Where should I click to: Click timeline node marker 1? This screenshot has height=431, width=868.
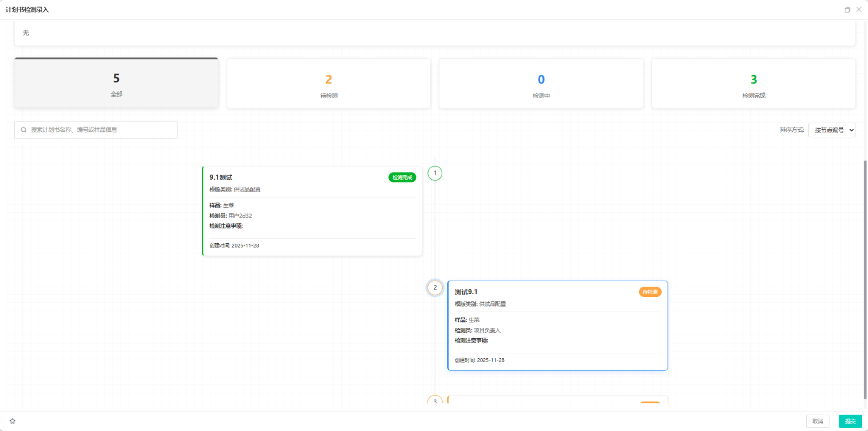(x=435, y=173)
